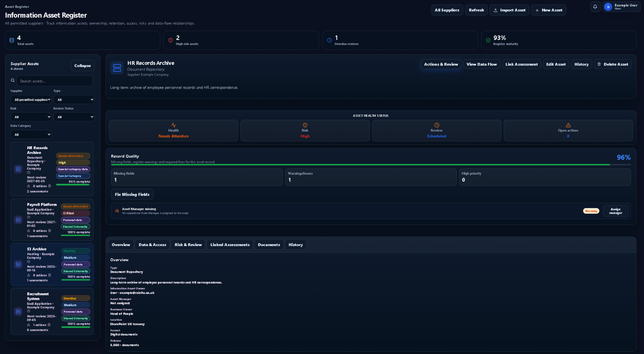
Task: Open the Supplier filter dropdown
Action: point(31,99)
